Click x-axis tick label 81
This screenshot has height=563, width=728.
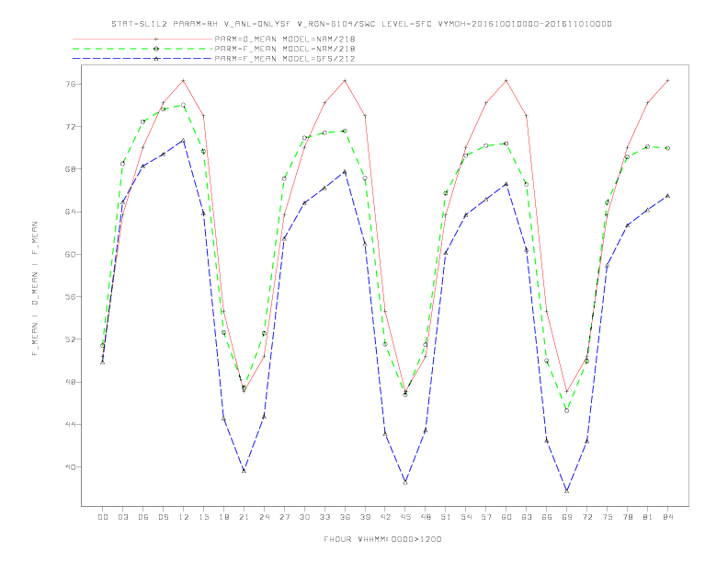click(648, 517)
